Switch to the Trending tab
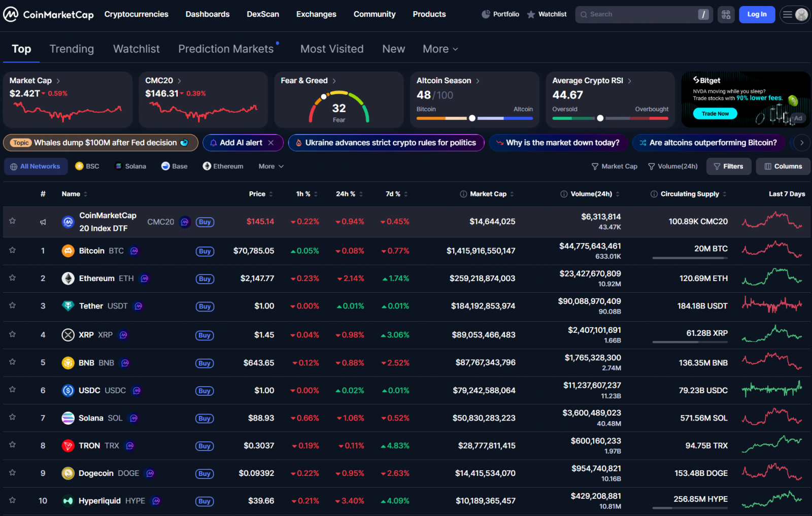The width and height of the screenshot is (812, 516). [x=72, y=49]
